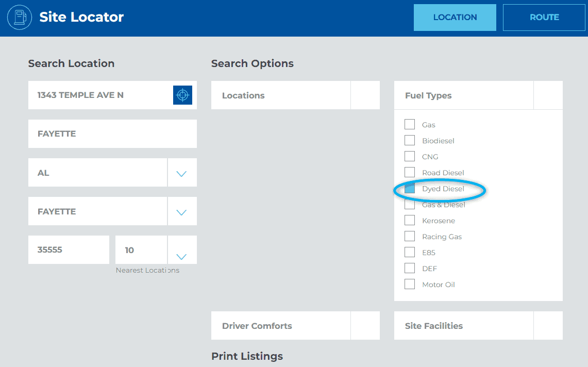
Task: Click the crosshair locate-me icon
Action: tap(182, 95)
